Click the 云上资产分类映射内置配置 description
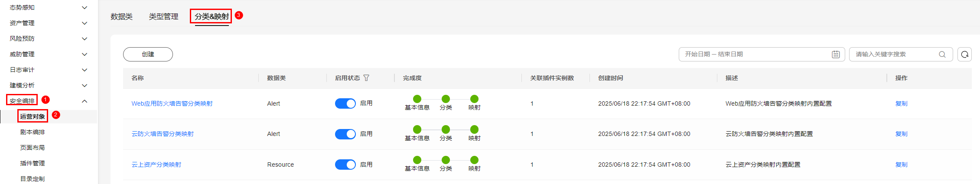The width and height of the screenshot is (980, 184). (763, 165)
